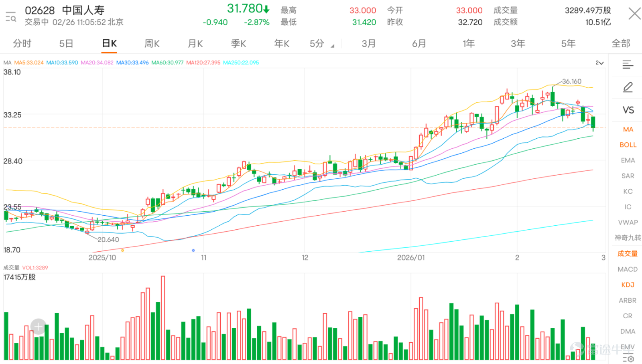Toggle the MA indicator
Image resolution: width=642 pixels, height=364 pixels.
[x=628, y=129]
